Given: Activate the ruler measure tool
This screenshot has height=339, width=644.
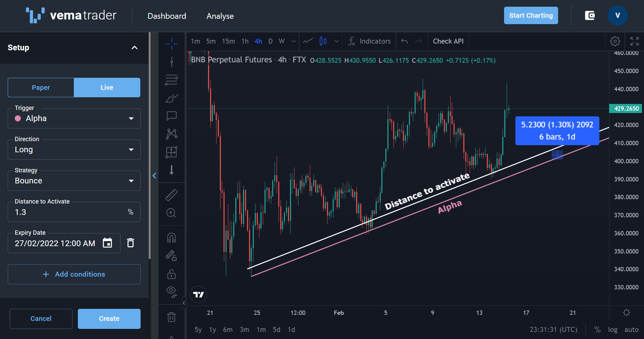Looking at the screenshot, I should (x=171, y=195).
